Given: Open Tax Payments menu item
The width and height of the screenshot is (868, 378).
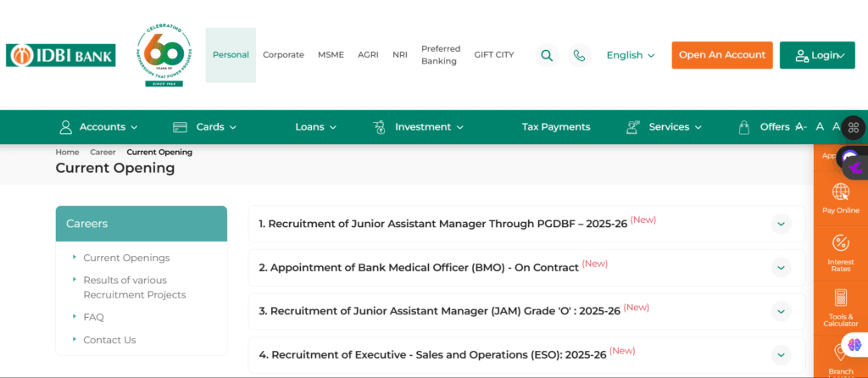Looking at the screenshot, I should tap(556, 127).
